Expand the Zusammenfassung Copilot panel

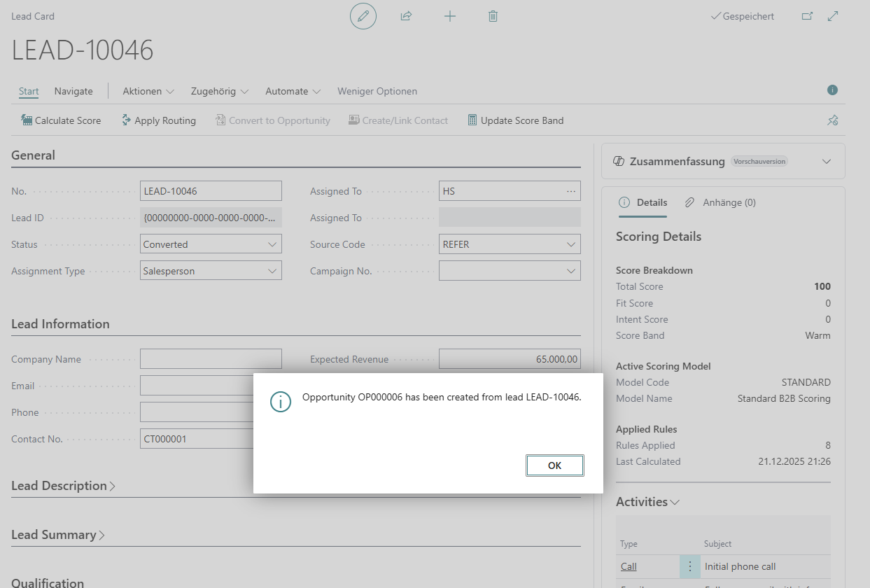point(827,161)
